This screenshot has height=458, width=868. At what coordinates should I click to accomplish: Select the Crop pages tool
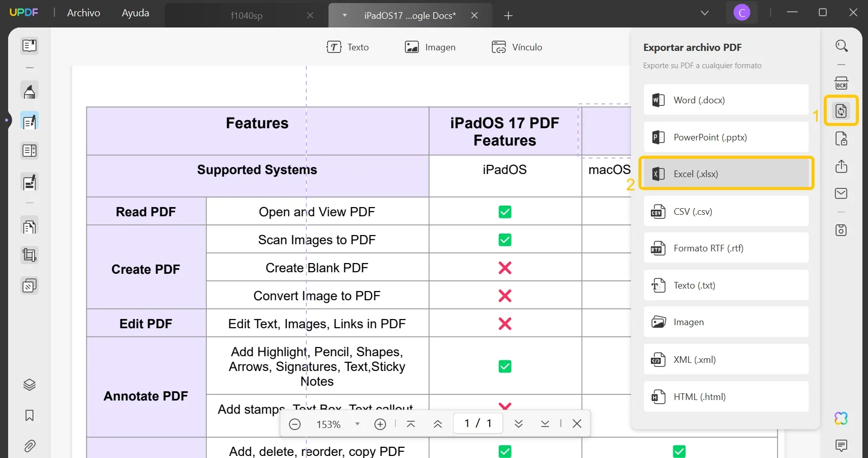point(29,255)
